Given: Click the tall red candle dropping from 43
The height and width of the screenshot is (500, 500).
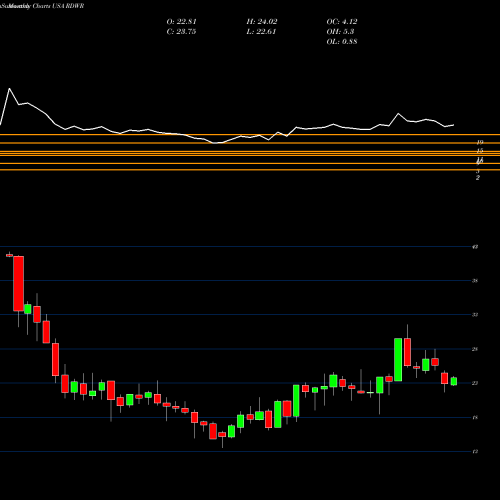Looking at the screenshot, I should (19, 283).
